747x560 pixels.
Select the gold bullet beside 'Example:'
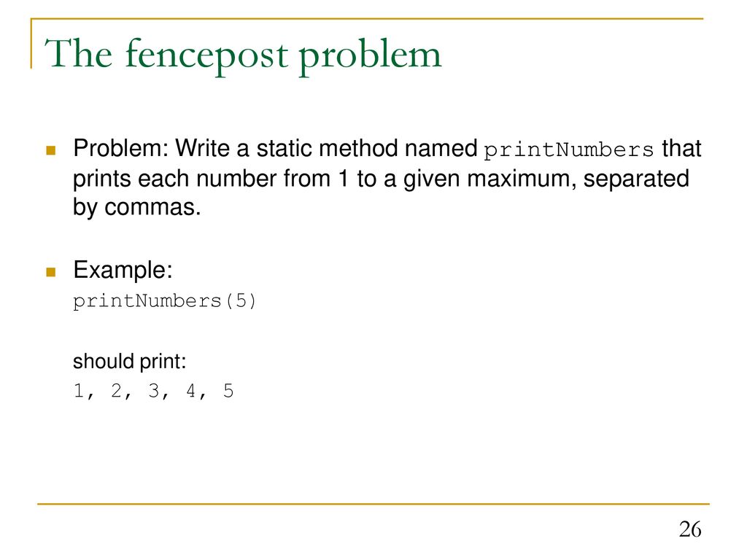pyautogui.click(x=51, y=272)
